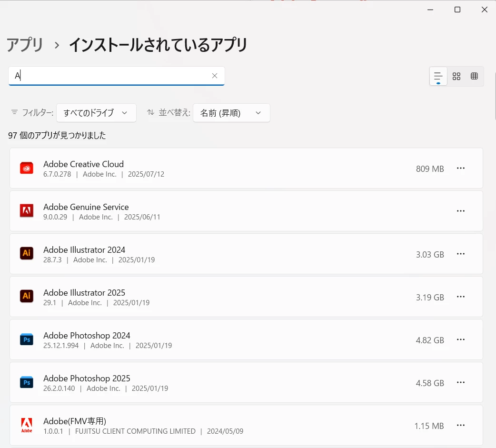Click the 3.19 GB size value
496x448 pixels.
click(x=430, y=298)
